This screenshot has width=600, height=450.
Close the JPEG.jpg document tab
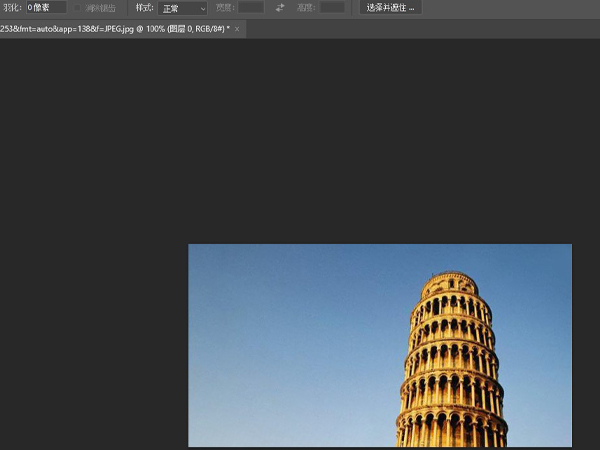[237, 29]
